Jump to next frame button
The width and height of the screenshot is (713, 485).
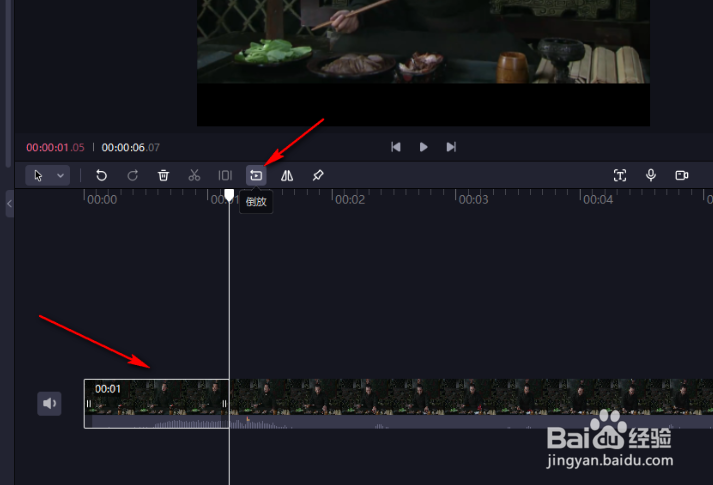tap(451, 147)
